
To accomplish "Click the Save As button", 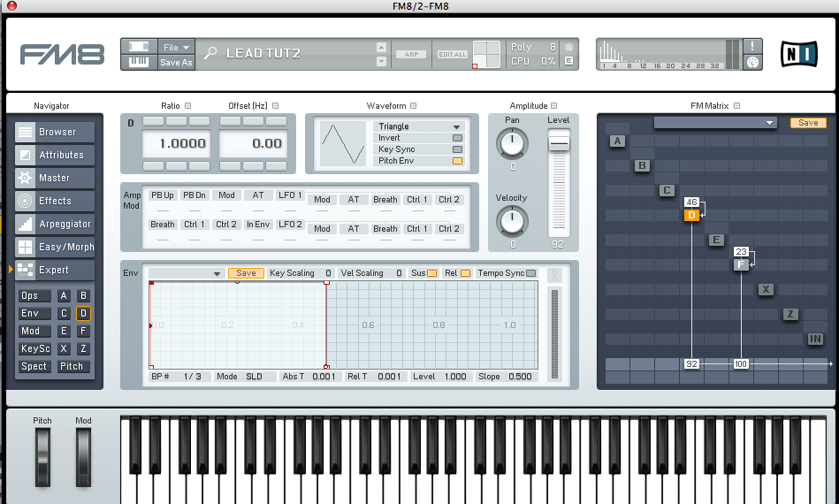I will tap(176, 62).
